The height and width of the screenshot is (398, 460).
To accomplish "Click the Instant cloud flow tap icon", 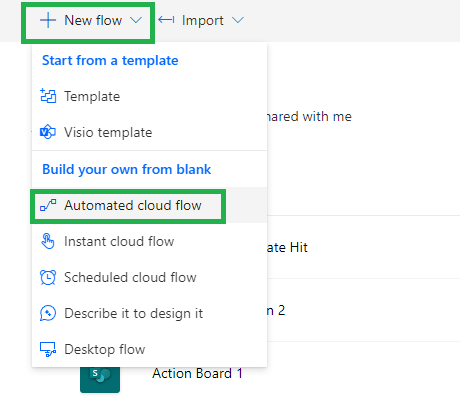I will 48,241.
